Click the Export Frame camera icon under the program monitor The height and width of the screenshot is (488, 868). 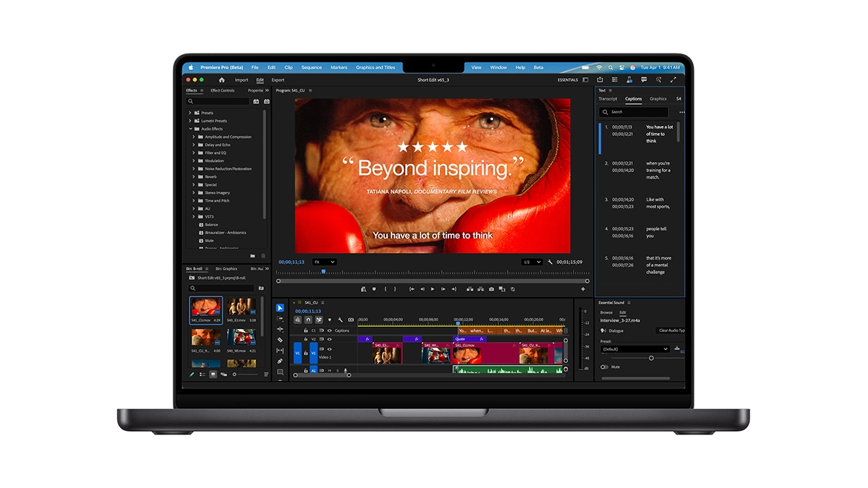[x=490, y=289]
